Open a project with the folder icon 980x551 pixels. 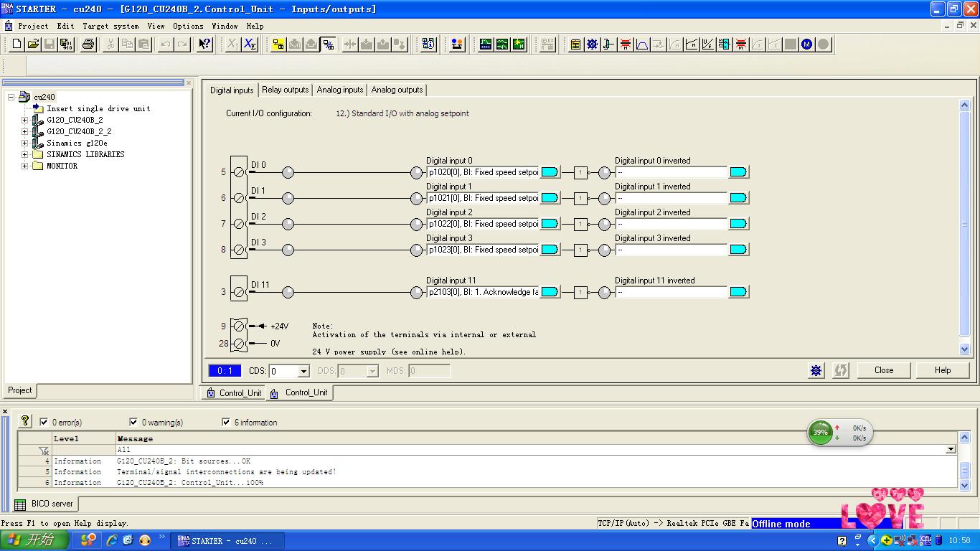(x=33, y=44)
